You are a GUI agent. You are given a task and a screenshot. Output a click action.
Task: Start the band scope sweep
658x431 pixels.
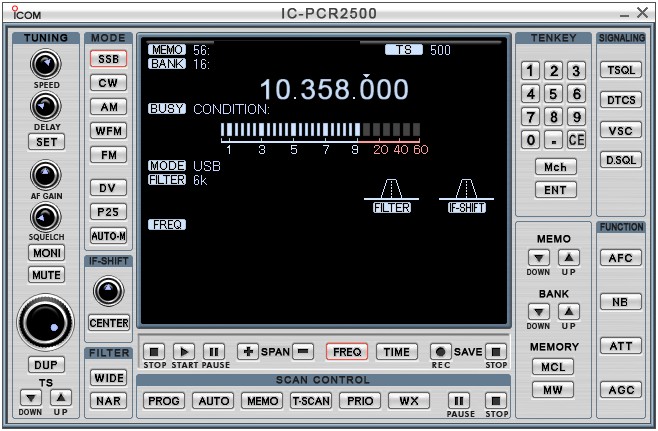tap(184, 351)
